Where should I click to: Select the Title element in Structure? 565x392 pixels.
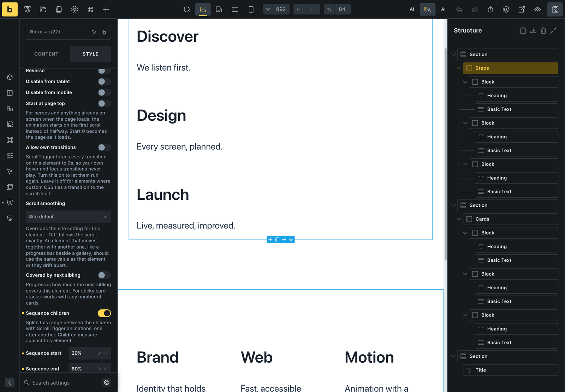pyautogui.click(x=510, y=370)
